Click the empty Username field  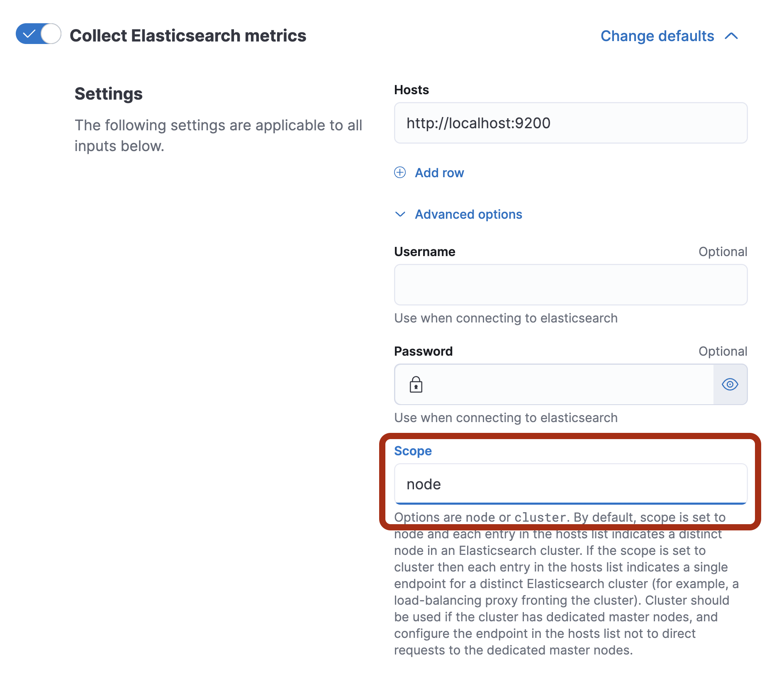click(570, 285)
